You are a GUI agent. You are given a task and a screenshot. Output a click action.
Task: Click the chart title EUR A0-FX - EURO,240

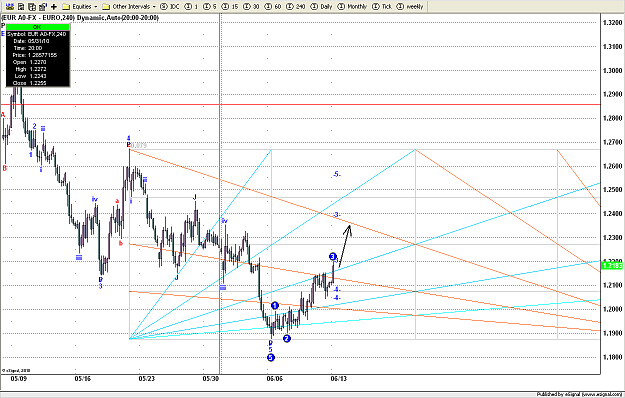tap(38, 18)
